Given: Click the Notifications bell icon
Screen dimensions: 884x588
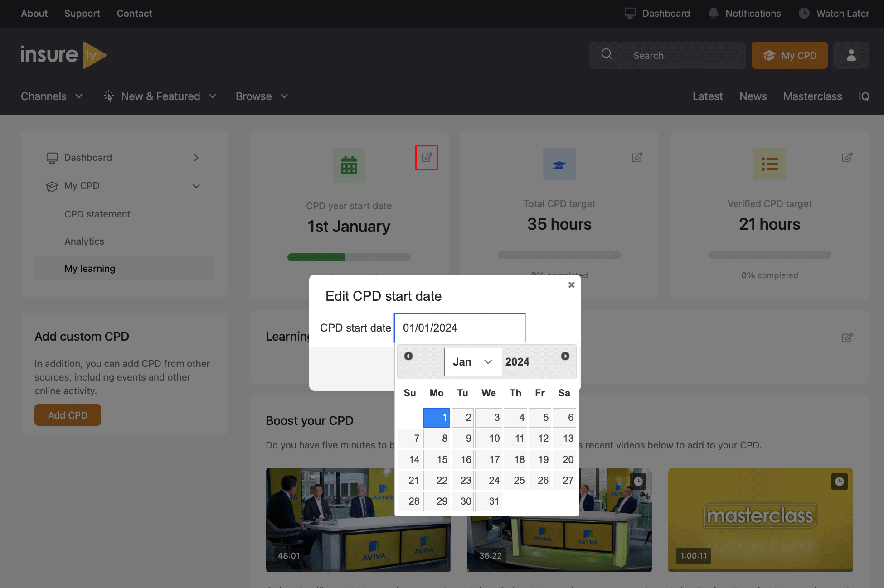Looking at the screenshot, I should tap(713, 13).
